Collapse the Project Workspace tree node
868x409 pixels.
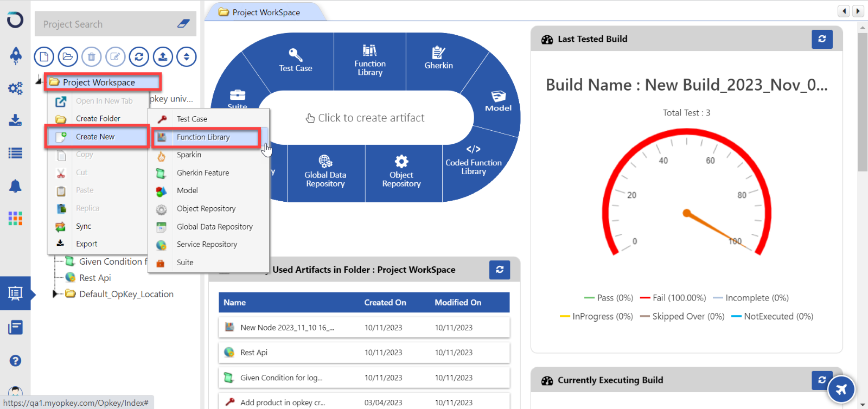[x=39, y=81]
